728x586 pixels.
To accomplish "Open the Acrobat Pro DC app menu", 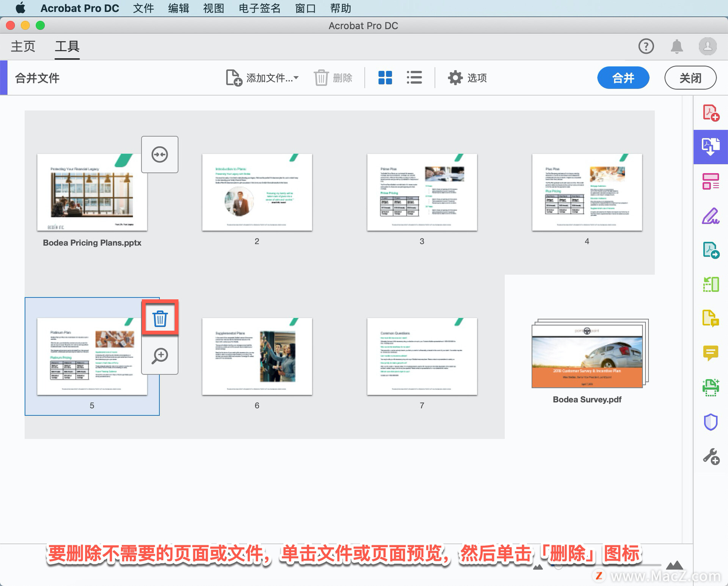I will [80, 8].
